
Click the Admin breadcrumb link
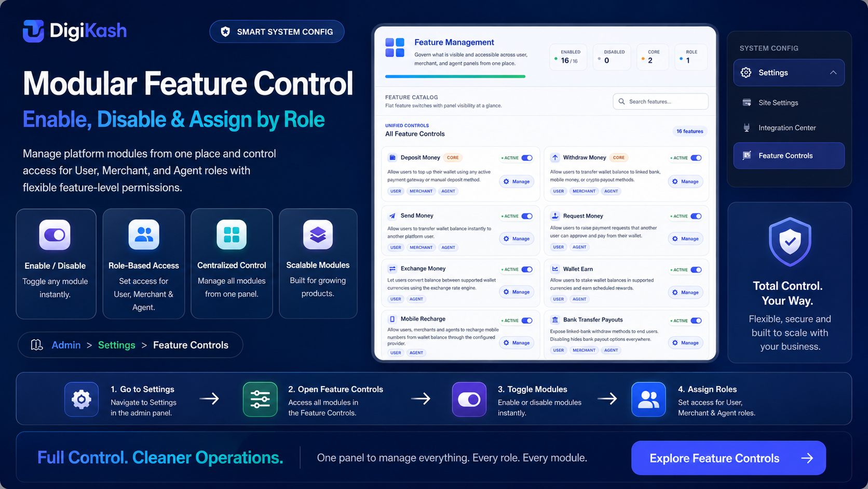66,345
